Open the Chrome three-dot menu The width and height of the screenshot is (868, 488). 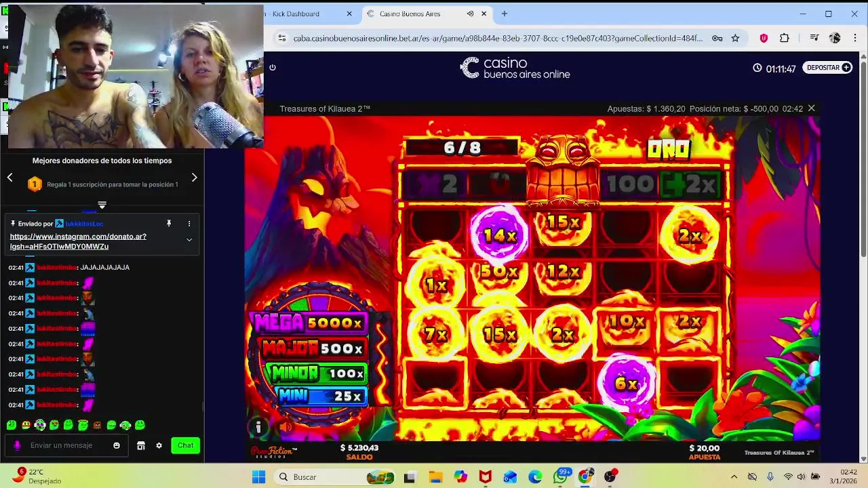pyautogui.click(x=855, y=39)
